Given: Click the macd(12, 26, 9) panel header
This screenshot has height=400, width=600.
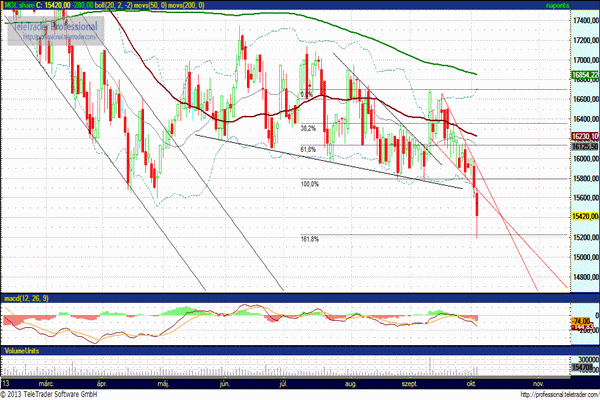Looking at the screenshot, I should (25, 298).
